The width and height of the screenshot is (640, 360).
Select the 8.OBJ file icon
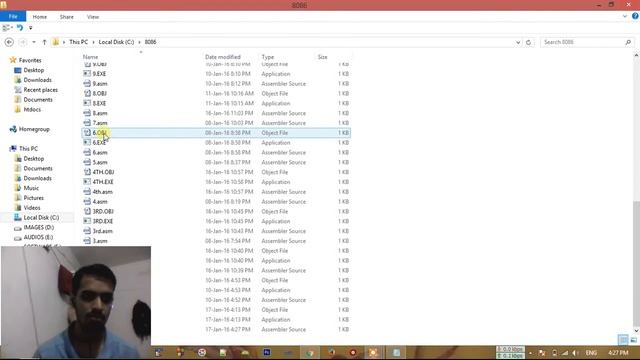click(x=87, y=93)
